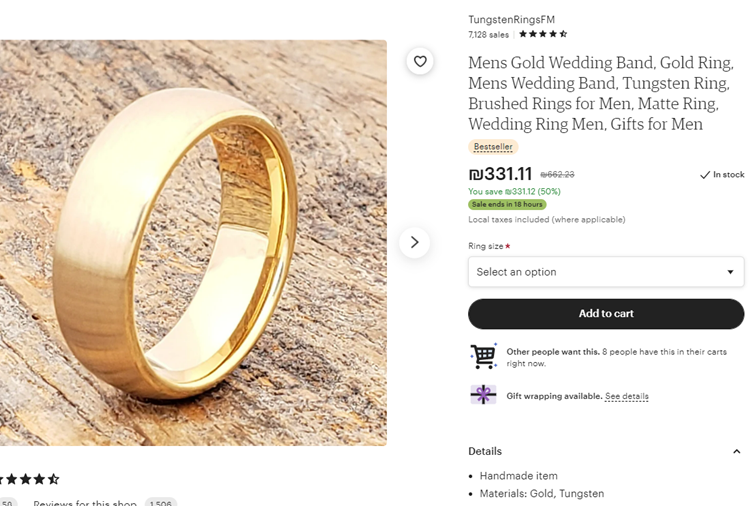Click the shop star rating beside sales count
The width and height of the screenshot is (752, 506).
click(543, 34)
